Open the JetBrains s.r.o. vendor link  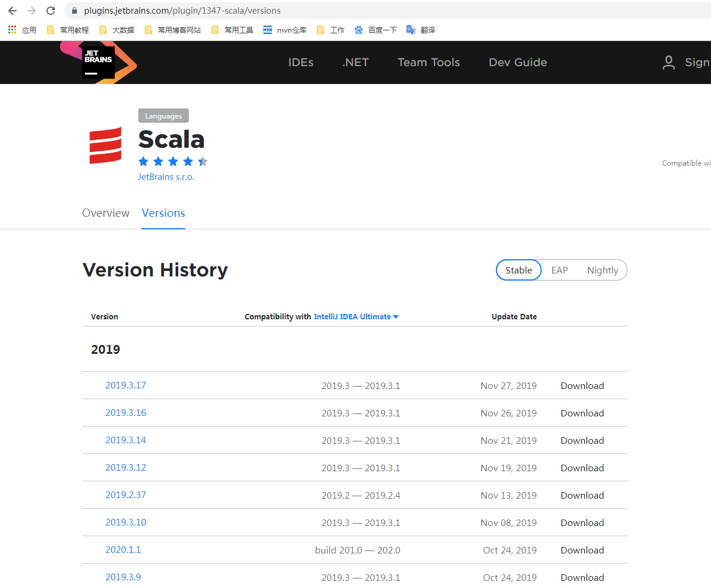point(166,177)
